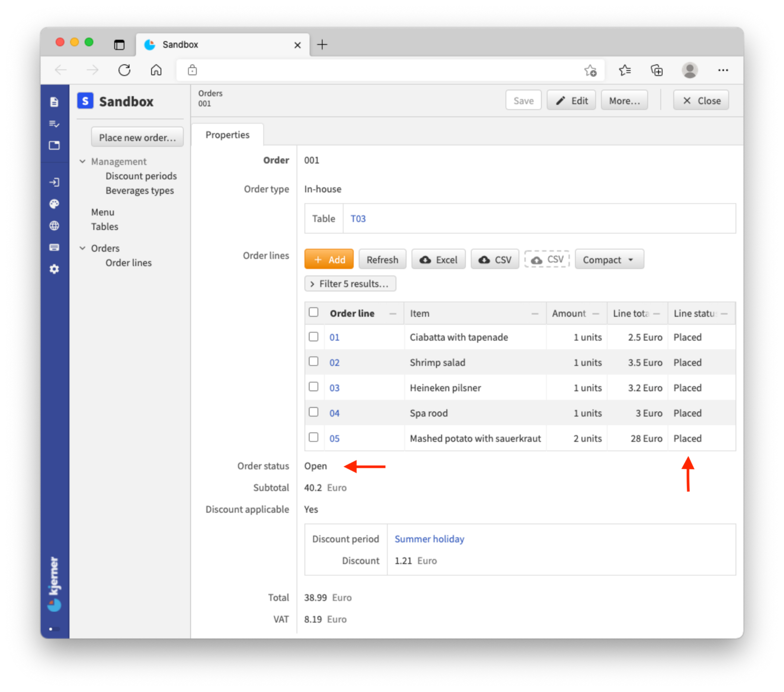Click the browser address bar
Image resolution: width=784 pixels, height=692 pixels.
[390, 70]
